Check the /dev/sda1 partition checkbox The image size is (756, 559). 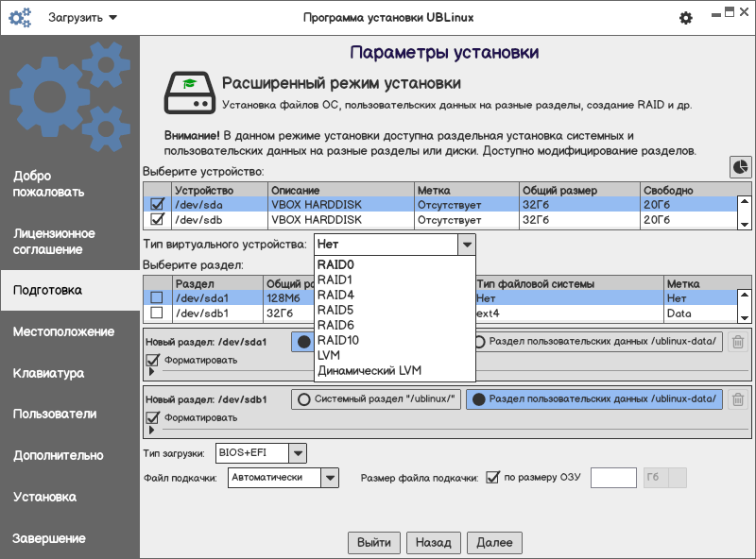(x=157, y=297)
